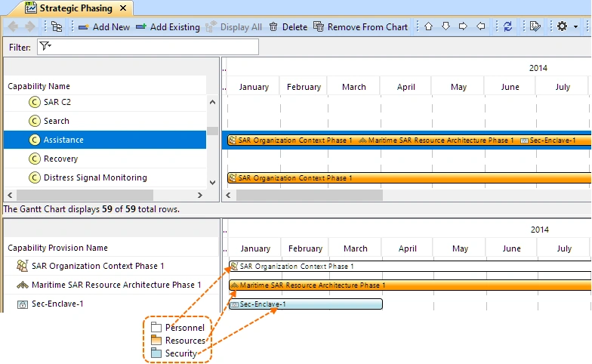Select the Recovery capability row
Screen dimensions: 592x364
[x=105, y=159]
